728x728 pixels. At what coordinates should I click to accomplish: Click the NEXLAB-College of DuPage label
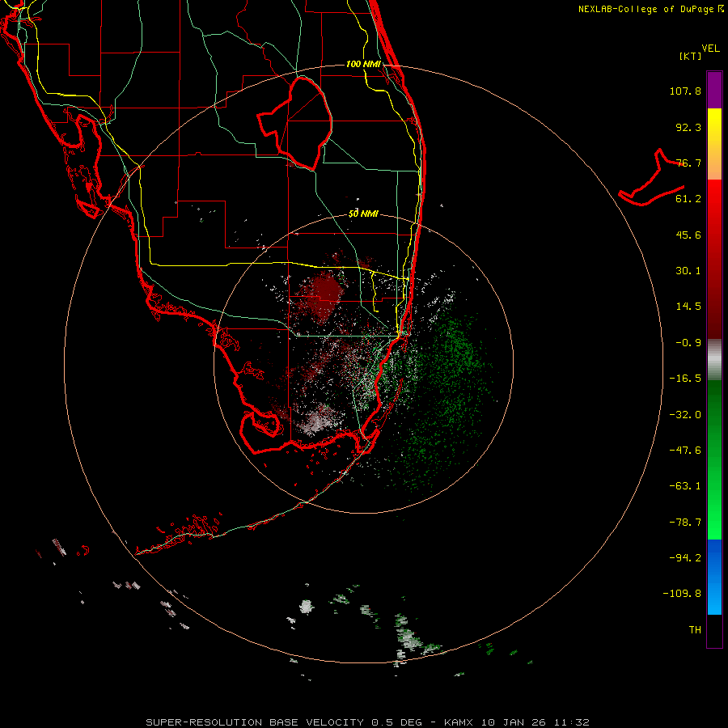coord(651,9)
